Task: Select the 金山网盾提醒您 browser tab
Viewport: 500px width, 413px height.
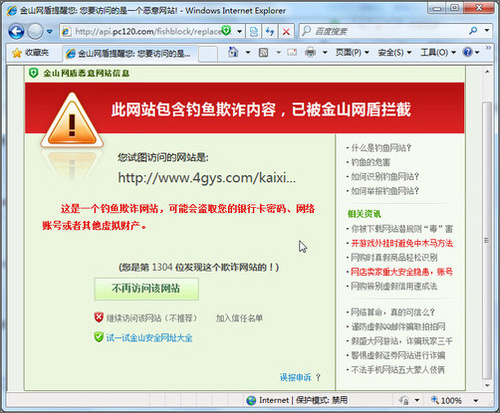Action: coord(130,53)
